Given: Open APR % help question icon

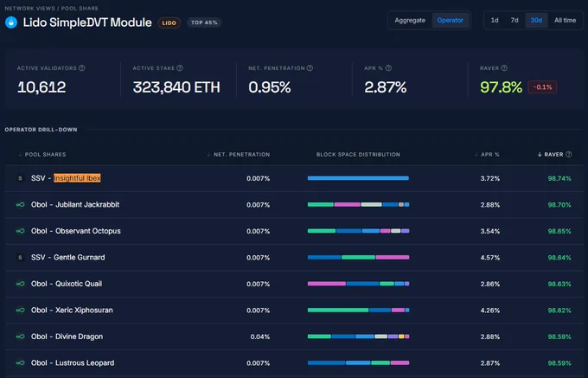Looking at the screenshot, I should tap(388, 67).
